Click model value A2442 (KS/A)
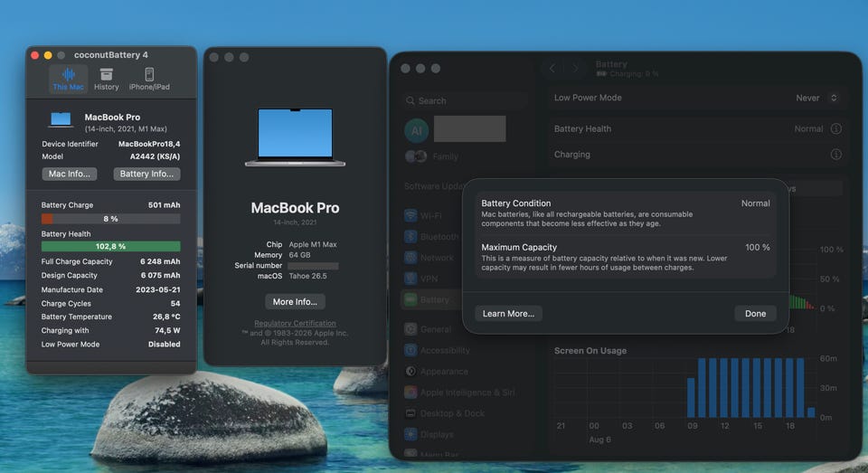 (155, 156)
